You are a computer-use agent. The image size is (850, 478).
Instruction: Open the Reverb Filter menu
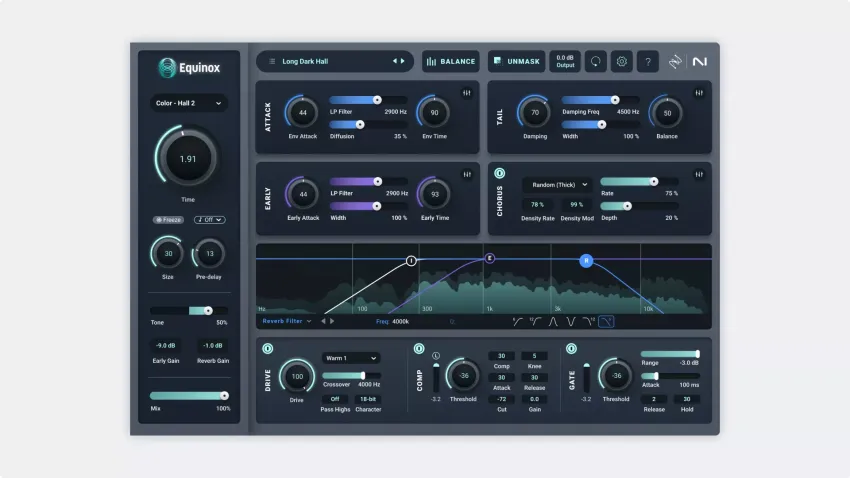click(x=286, y=321)
